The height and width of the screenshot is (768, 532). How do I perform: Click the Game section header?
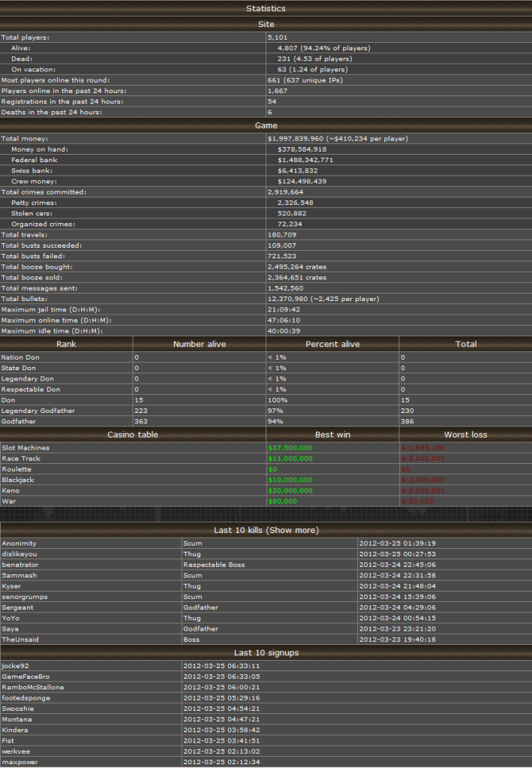(x=266, y=125)
